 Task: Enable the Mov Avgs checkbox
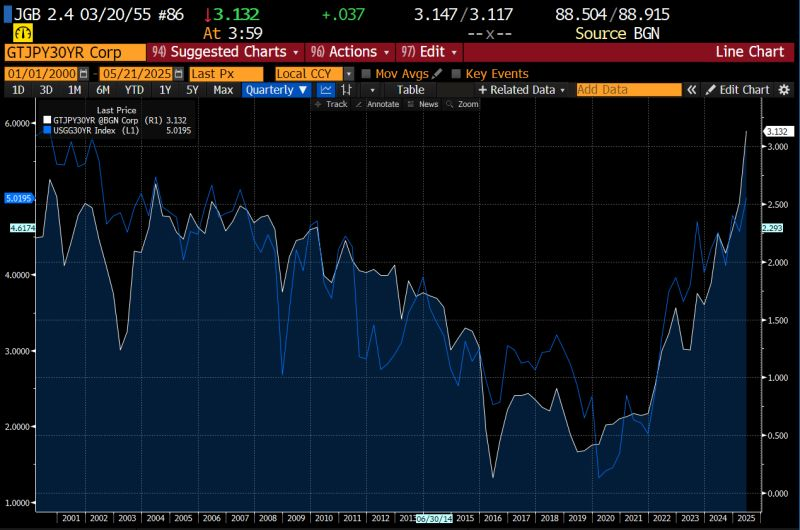(x=366, y=74)
